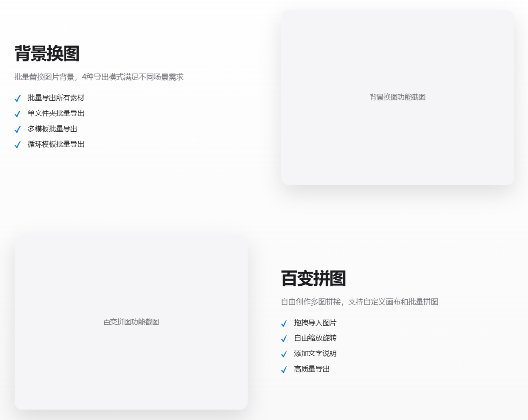Click the checkmark beside 高质量导出
This screenshot has height=420, width=528.
(x=284, y=369)
